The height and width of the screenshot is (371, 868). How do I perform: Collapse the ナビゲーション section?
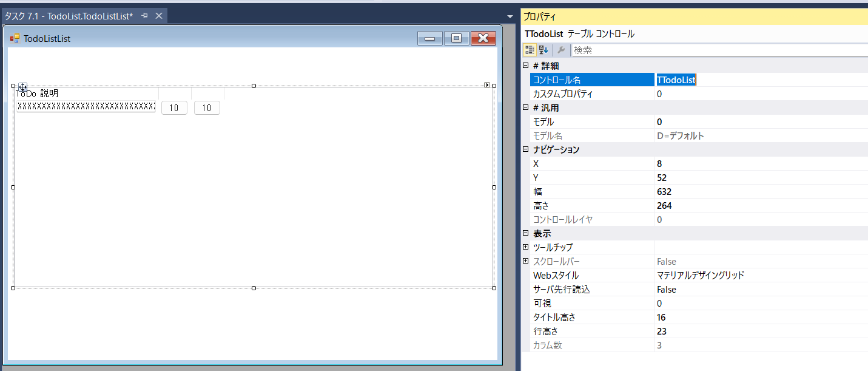(525, 149)
